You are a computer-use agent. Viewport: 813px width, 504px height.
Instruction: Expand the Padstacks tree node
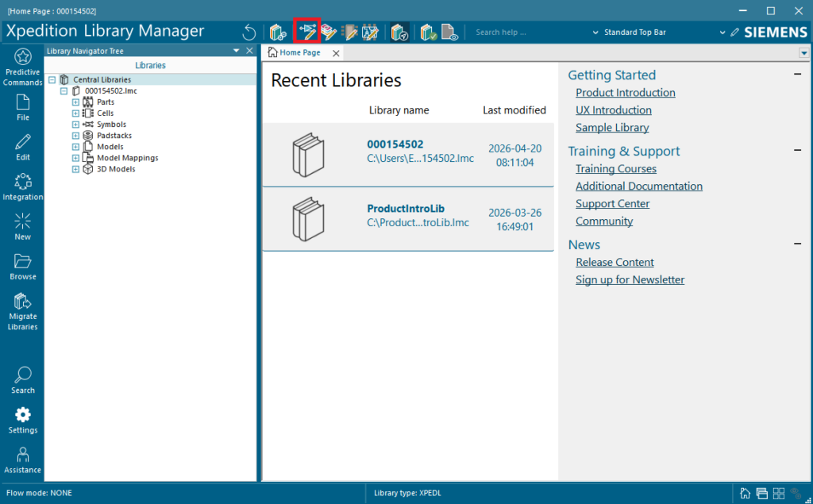76,136
